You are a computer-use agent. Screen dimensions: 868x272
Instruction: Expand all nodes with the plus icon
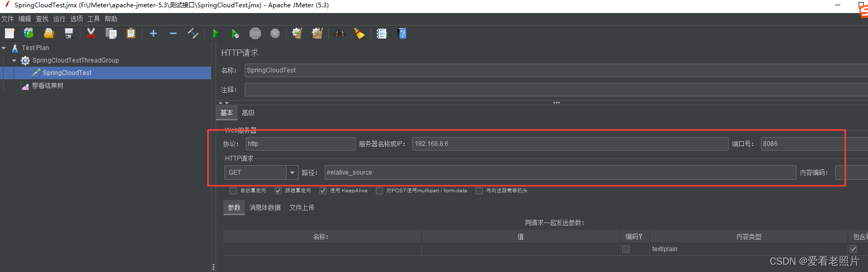[153, 33]
